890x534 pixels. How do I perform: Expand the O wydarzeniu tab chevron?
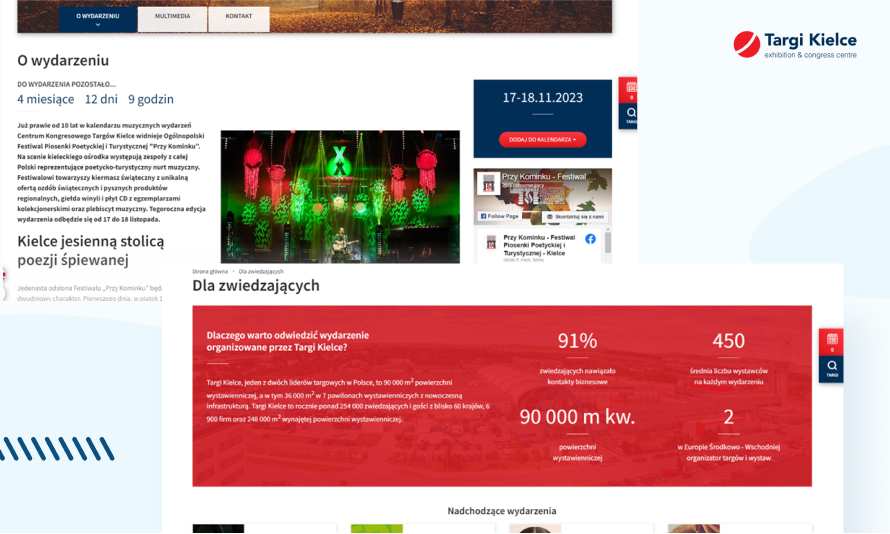tap(97, 24)
